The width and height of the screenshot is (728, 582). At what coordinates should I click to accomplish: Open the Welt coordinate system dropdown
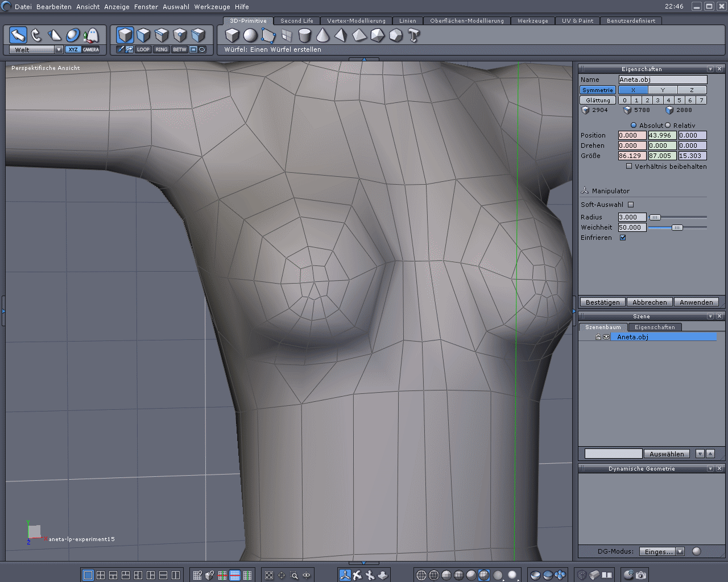[x=59, y=50]
